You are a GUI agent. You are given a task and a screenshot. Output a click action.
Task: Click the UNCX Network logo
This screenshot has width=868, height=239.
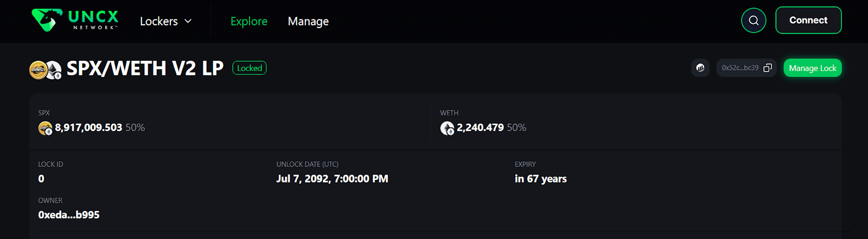pyautogui.click(x=75, y=21)
